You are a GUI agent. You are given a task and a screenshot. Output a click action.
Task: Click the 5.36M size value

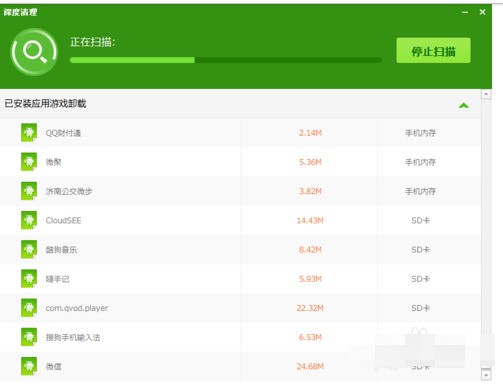[310, 162]
